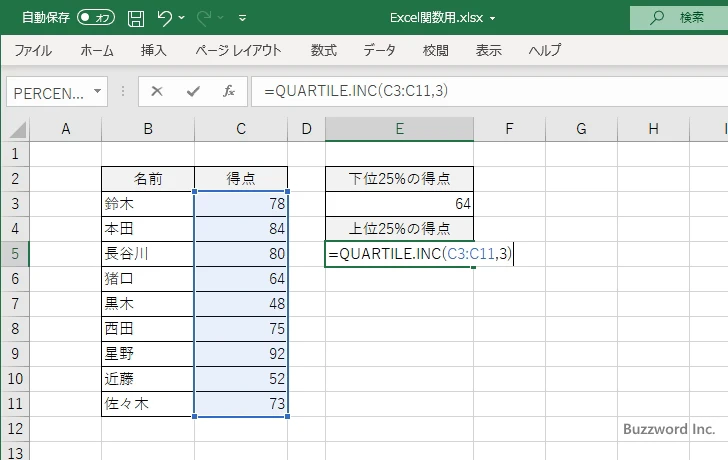Click score cell with value 78
This screenshot has width=728, height=460.
click(240, 204)
